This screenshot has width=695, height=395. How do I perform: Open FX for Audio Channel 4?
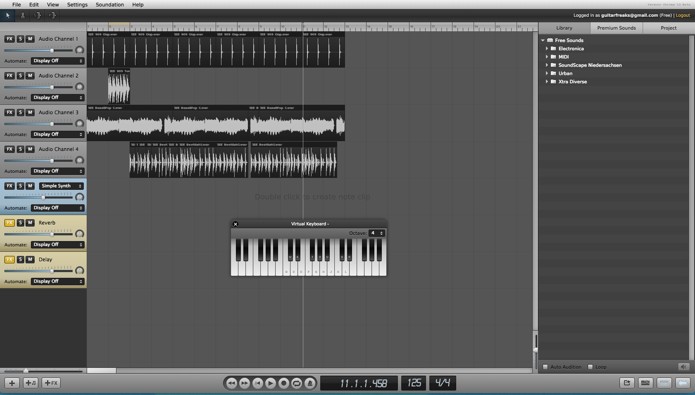click(x=9, y=149)
